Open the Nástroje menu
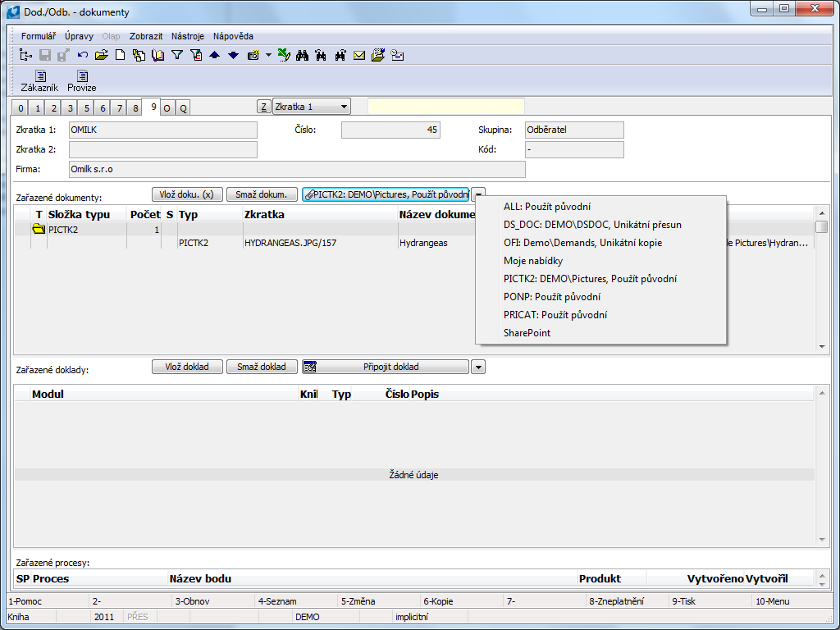 pyautogui.click(x=187, y=36)
